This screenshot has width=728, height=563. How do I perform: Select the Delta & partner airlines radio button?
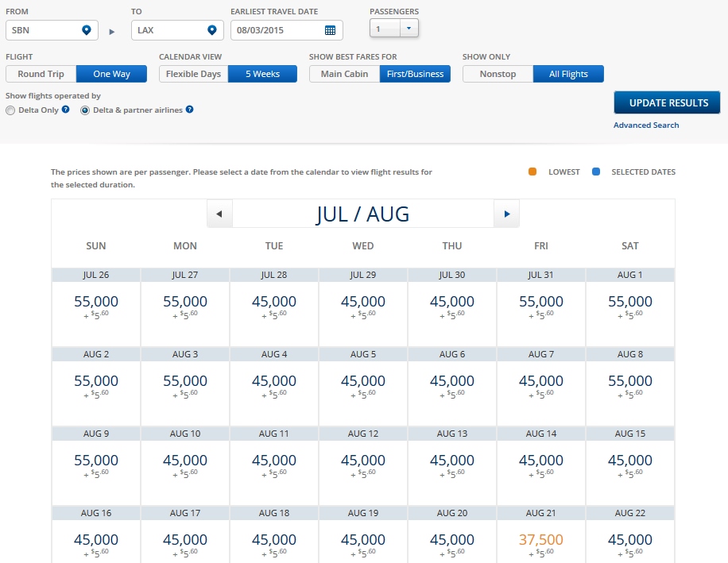(85, 110)
